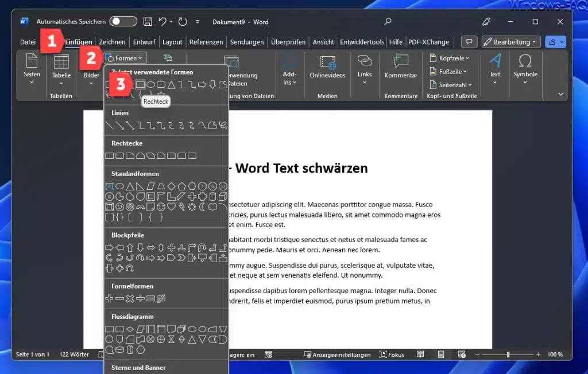Open zoom dialog via 100 % label
Image resolution: width=588 pixels, height=374 pixels.
(555, 354)
